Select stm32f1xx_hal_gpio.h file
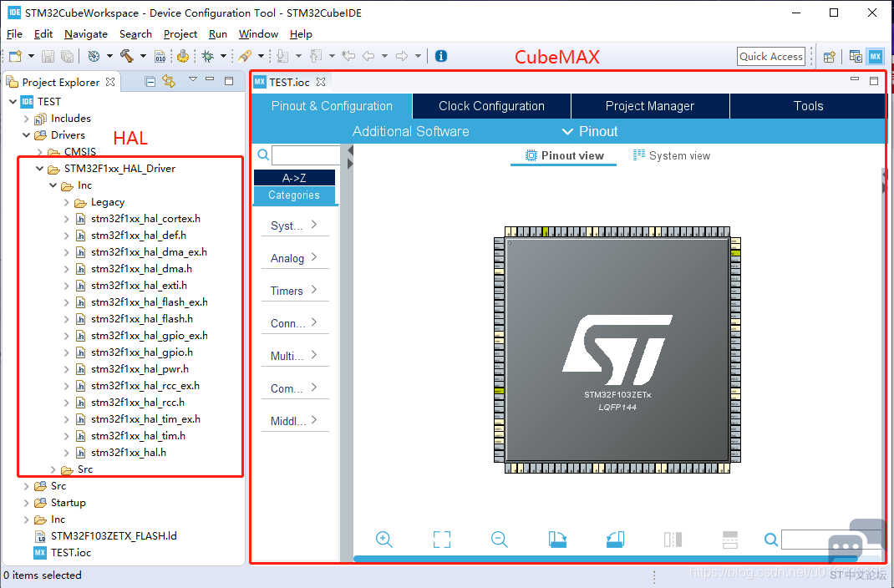The height and width of the screenshot is (588, 894). 141,352
